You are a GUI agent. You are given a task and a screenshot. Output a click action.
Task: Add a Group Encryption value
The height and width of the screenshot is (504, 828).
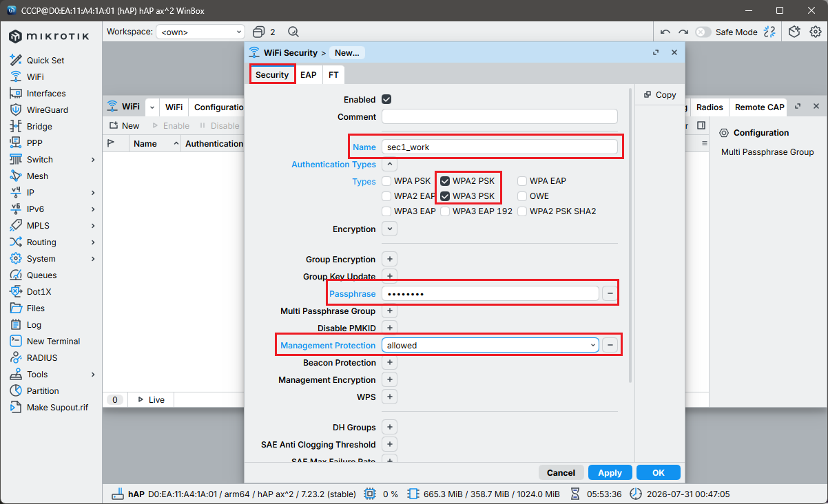point(389,260)
